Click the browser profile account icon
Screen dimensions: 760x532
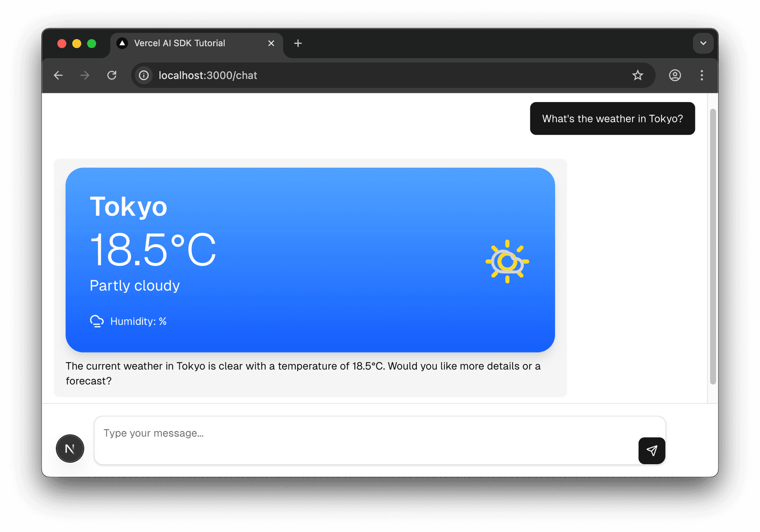tap(674, 75)
